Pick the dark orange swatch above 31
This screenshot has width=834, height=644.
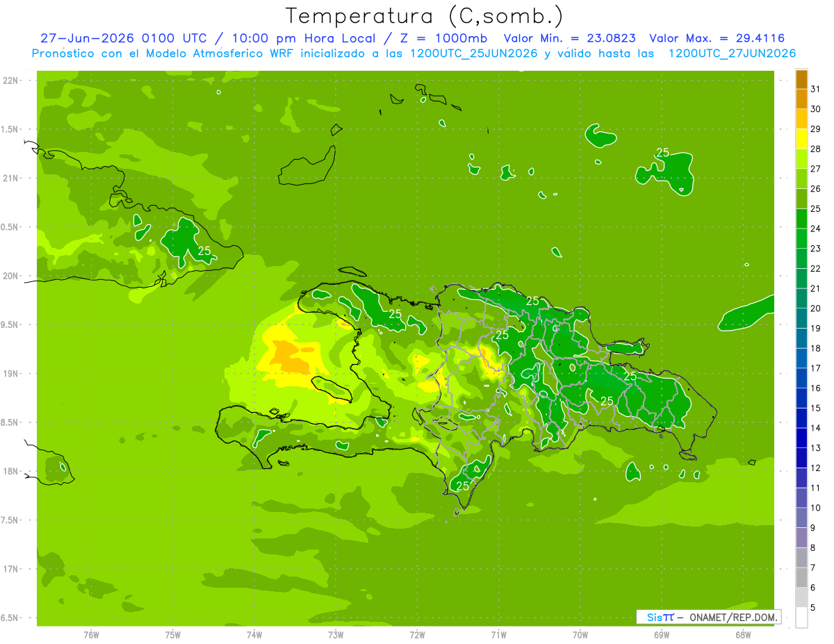[801, 79]
